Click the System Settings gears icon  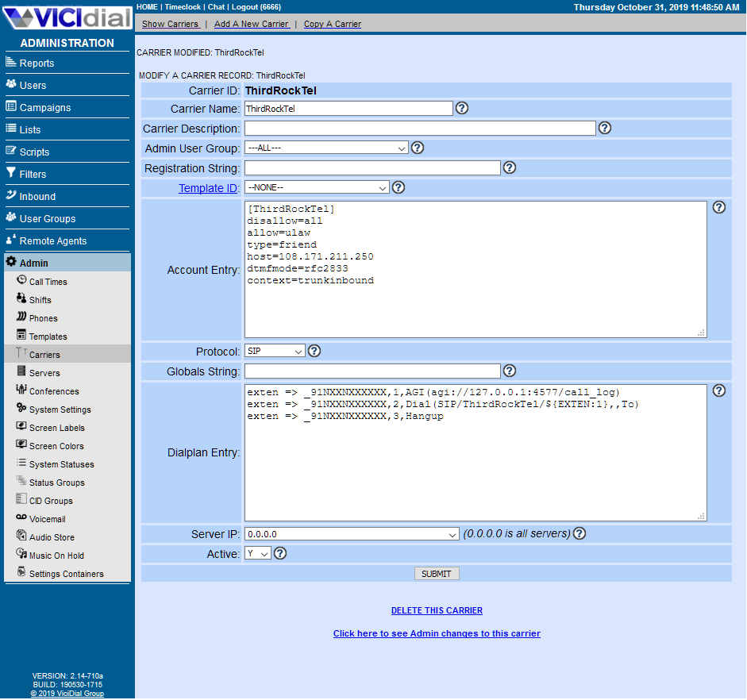[21, 408]
